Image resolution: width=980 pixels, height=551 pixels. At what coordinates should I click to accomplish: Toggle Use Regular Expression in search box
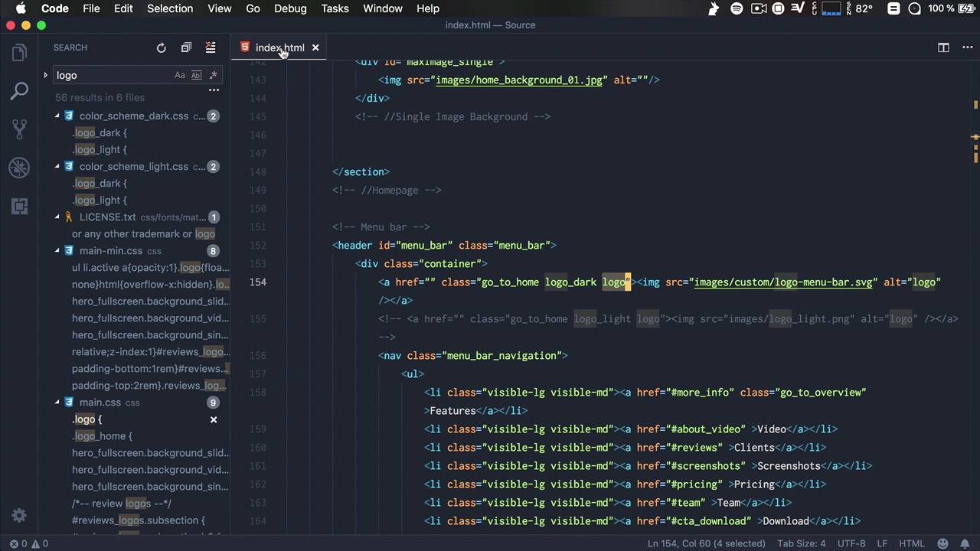(x=213, y=75)
